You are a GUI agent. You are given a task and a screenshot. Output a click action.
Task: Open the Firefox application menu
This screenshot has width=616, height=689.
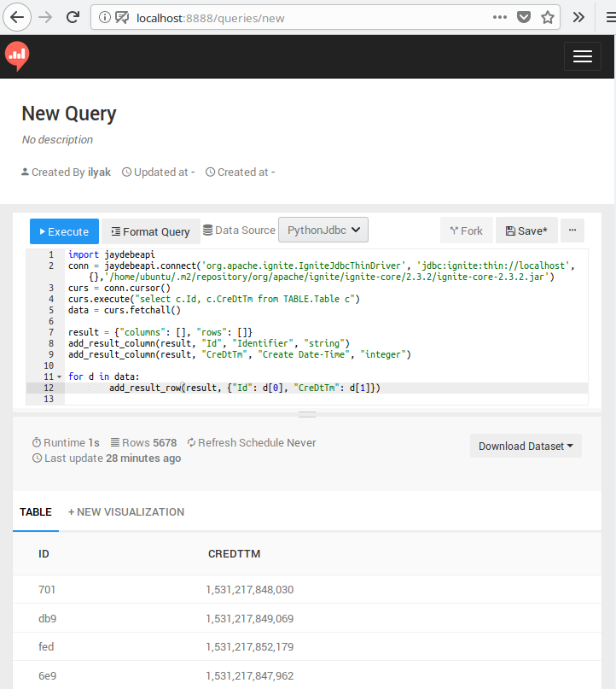point(611,18)
